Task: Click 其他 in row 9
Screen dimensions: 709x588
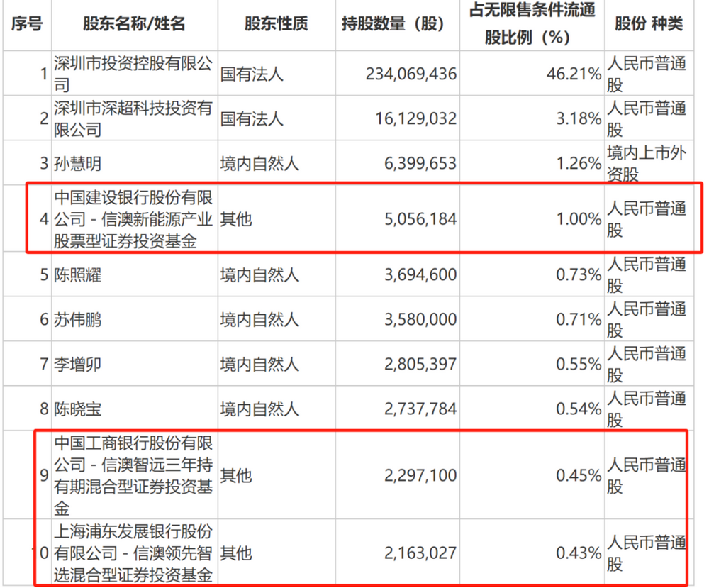Action: (x=236, y=475)
